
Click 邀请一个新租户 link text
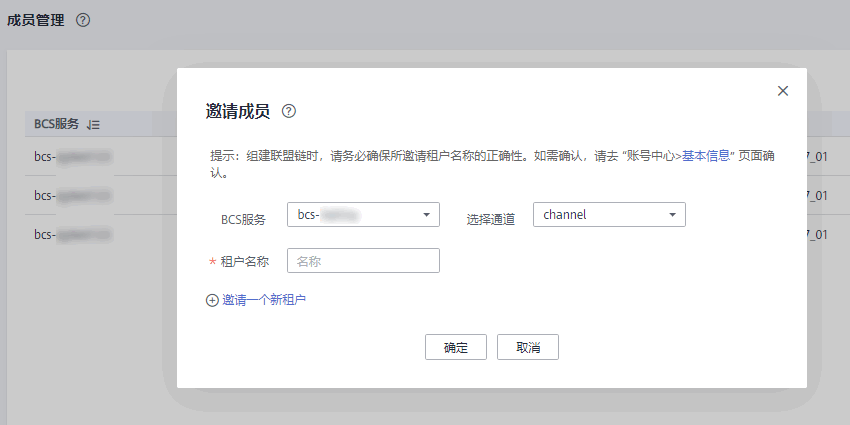(264, 300)
